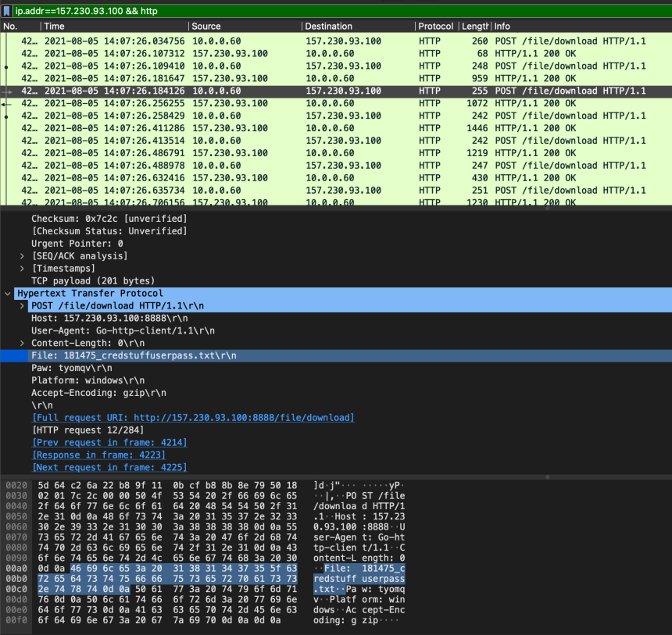Sort packets by the Info column header
Image resolution: width=672 pixels, height=635 pixels.
581,26
